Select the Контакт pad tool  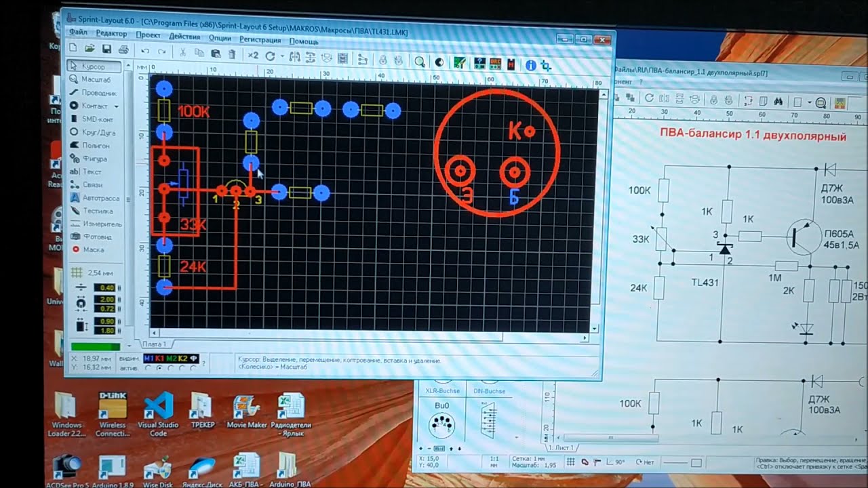pos(90,106)
